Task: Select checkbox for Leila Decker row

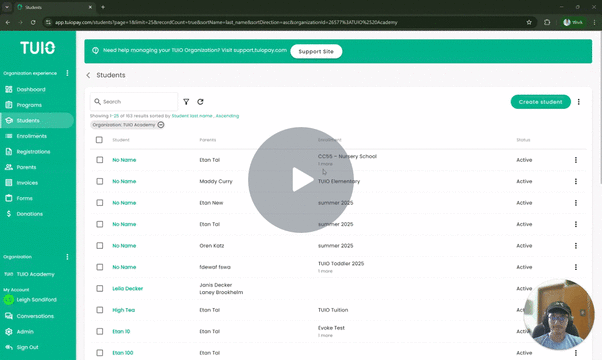Action: [99, 289]
